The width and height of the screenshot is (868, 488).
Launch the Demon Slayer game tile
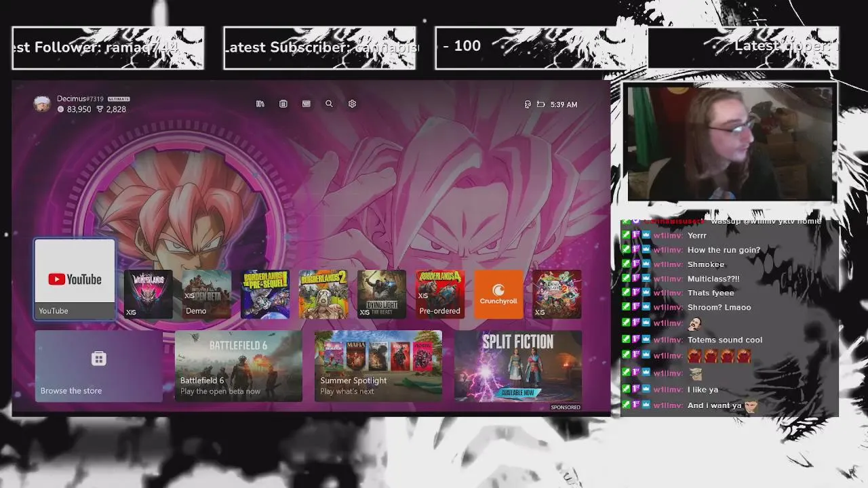point(557,294)
